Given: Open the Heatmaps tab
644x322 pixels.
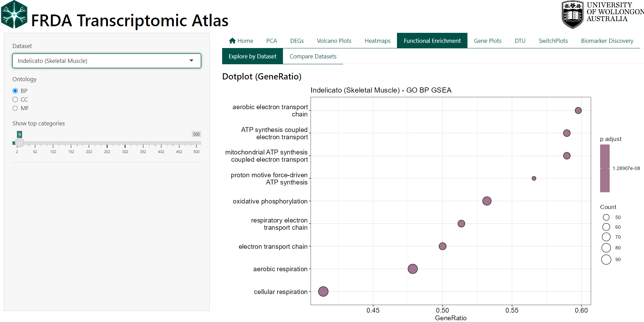Looking at the screenshot, I should [377, 41].
